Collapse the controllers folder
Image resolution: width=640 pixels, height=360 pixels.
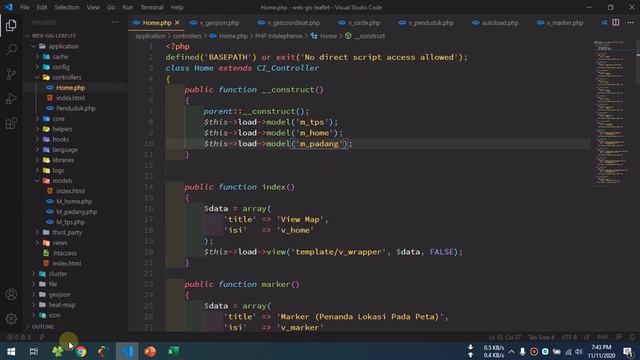(x=67, y=77)
